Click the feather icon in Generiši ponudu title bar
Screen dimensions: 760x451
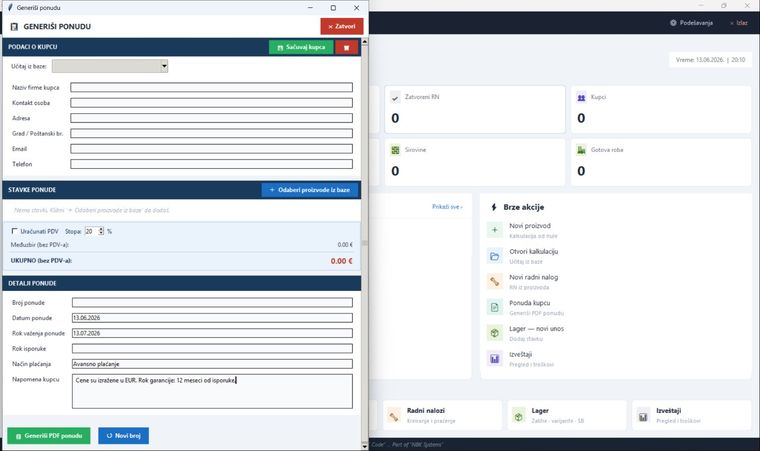tap(10, 8)
